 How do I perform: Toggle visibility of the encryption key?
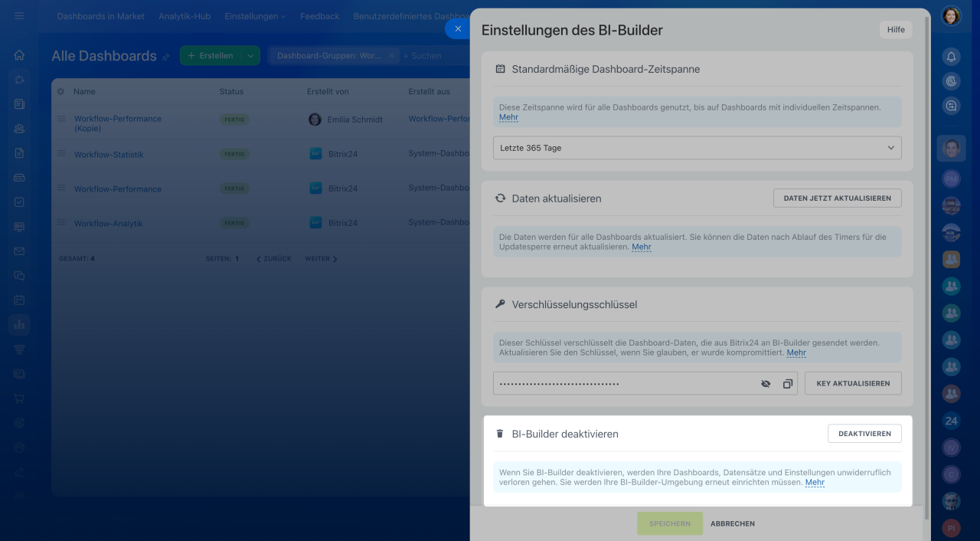(x=766, y=384)
